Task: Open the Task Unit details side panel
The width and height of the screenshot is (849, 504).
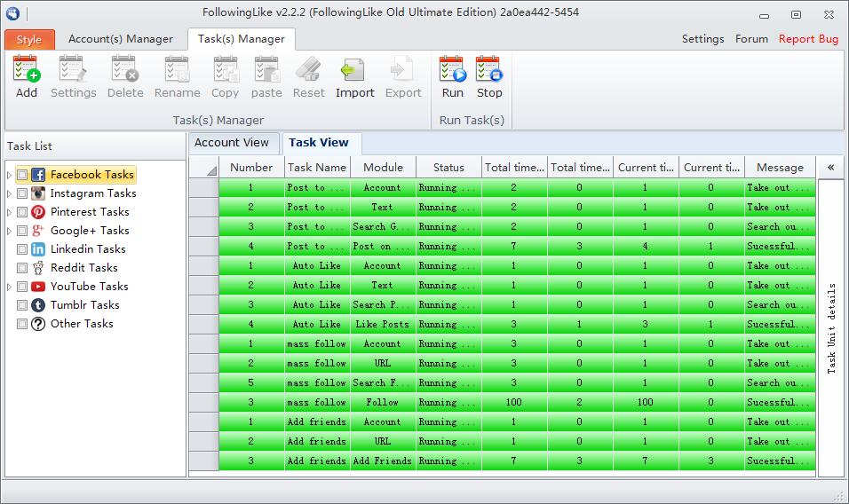Action: tap(830, 327)
